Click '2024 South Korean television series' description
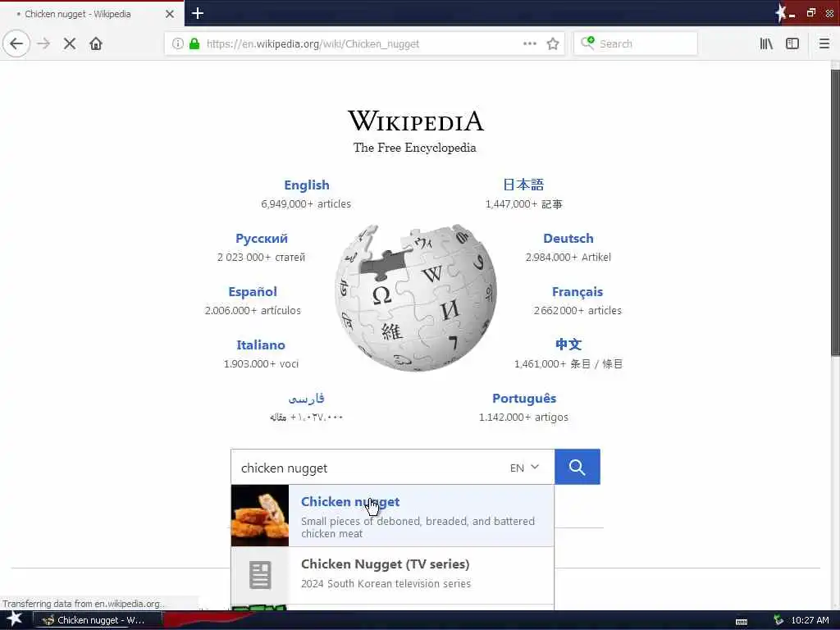The height and width of the screenshot is (630, 840). tap(386, 584)
